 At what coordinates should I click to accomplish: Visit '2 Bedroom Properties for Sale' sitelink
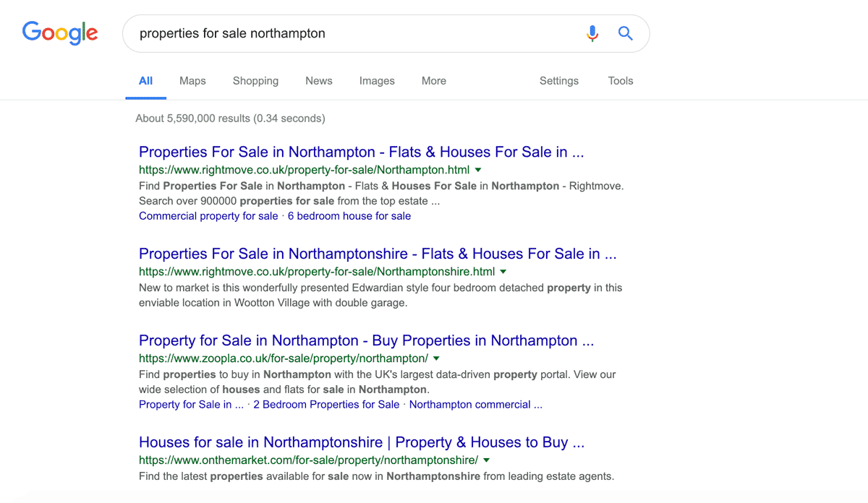pyautogui.click(x=326, y=405)
